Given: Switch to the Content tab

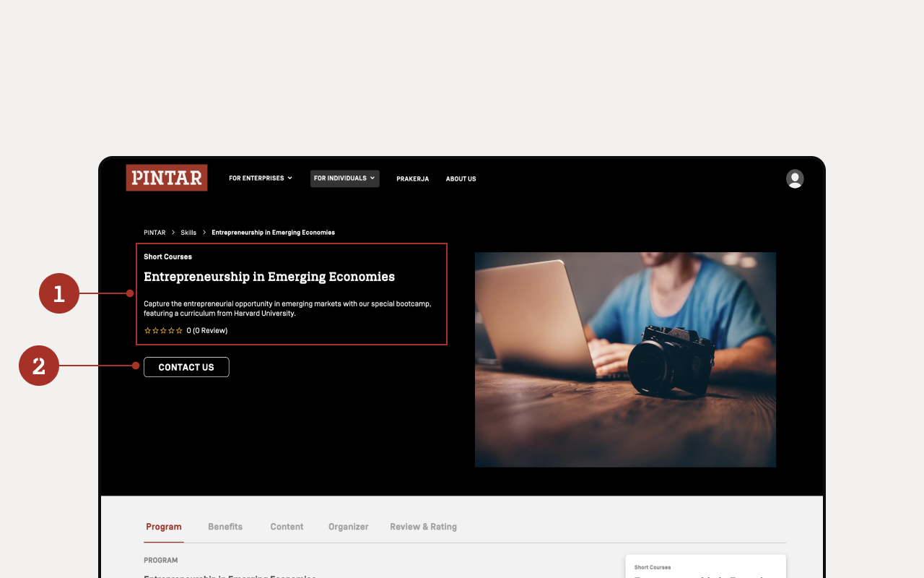Looking at the screenshot, I should [x=287, y=527].
